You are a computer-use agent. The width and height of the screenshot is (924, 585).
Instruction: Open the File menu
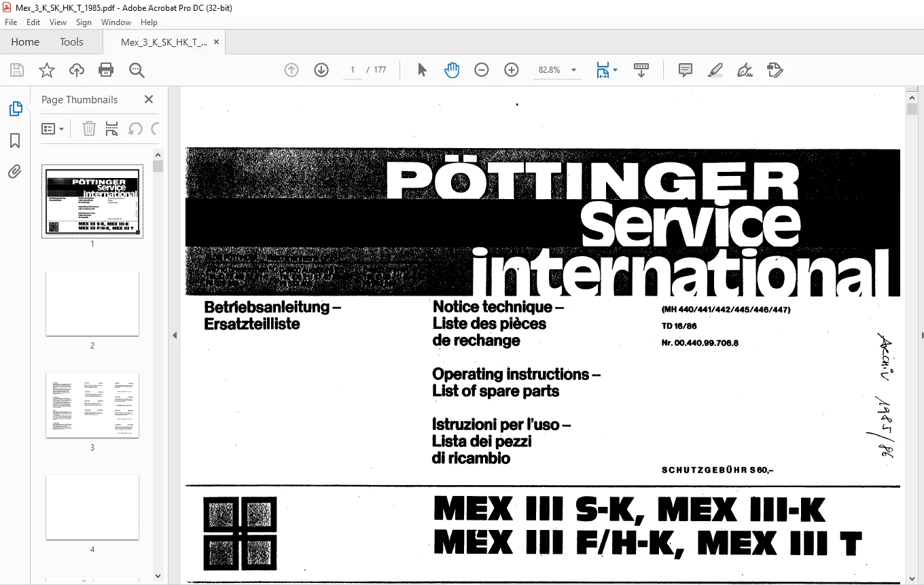click(11, 22)
